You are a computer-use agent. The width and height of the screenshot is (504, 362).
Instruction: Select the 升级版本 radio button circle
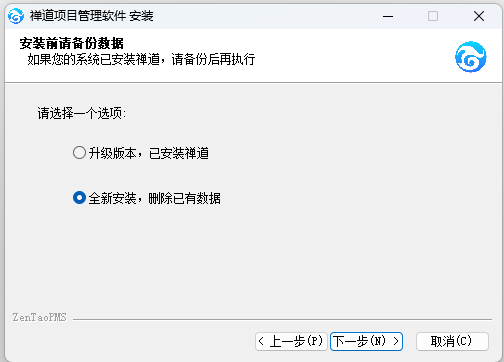(x=79, y=153)
